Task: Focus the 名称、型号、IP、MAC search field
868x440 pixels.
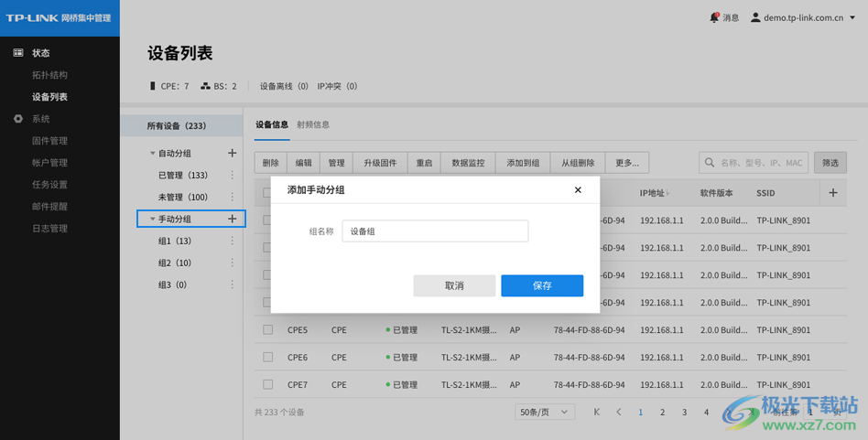Action: point(754,163)
